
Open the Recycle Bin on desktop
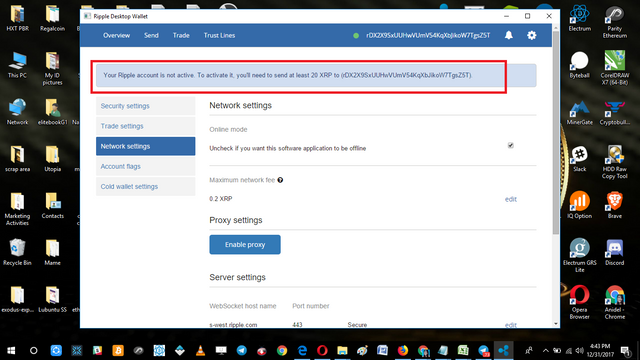click(17, 252)
